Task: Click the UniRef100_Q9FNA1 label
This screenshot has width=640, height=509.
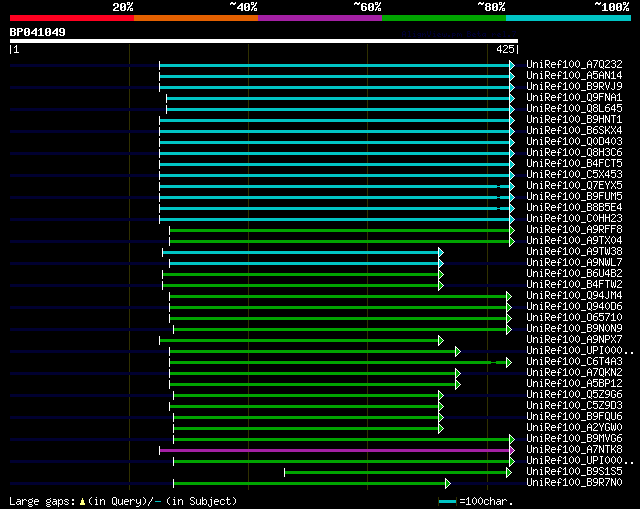Action: point(574,98)
